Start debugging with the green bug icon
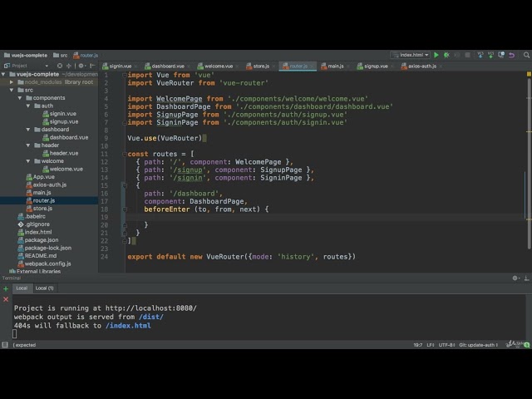 pyautogui.click(x=447, y=55)
